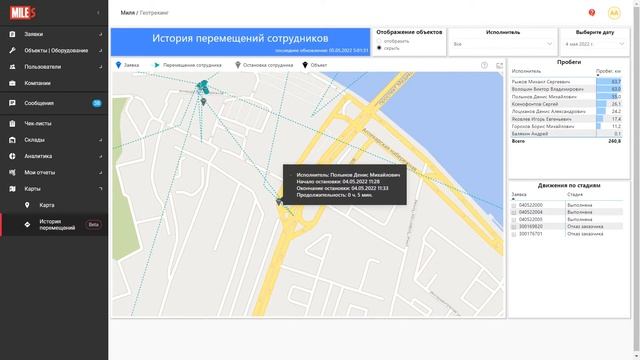Expand the Заявки submenu arrow
Image resolution: width=640 pixels, height=360 pixels.
pos(100,34)
